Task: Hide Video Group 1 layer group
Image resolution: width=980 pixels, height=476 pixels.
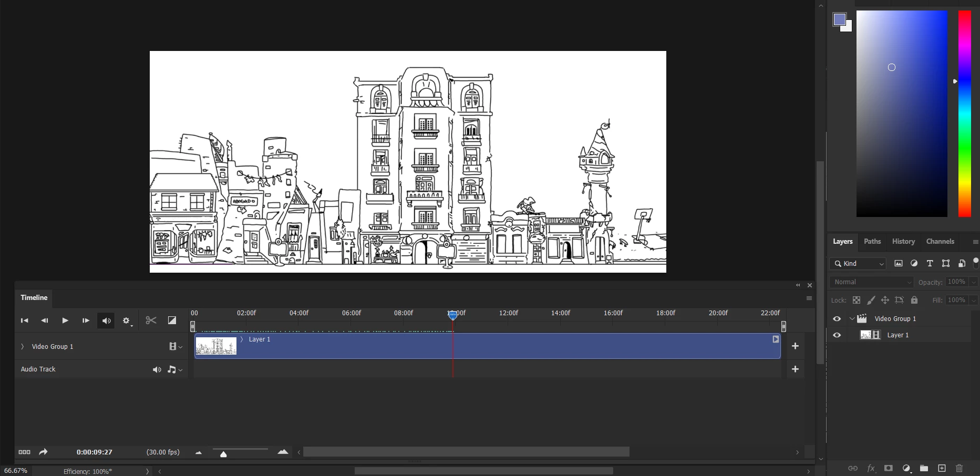Action: (837, 319)
